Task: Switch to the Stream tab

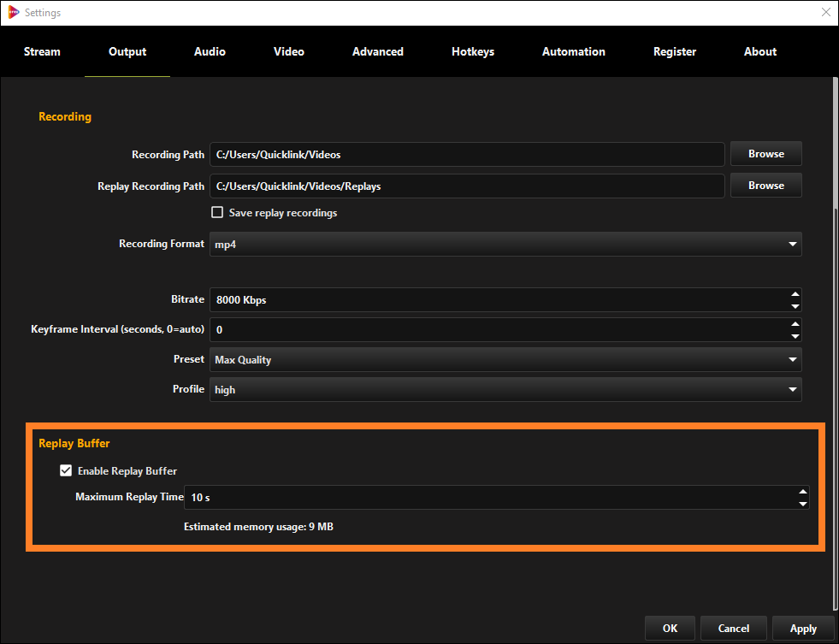Action: pyautogui.click(x=42, y=51)
